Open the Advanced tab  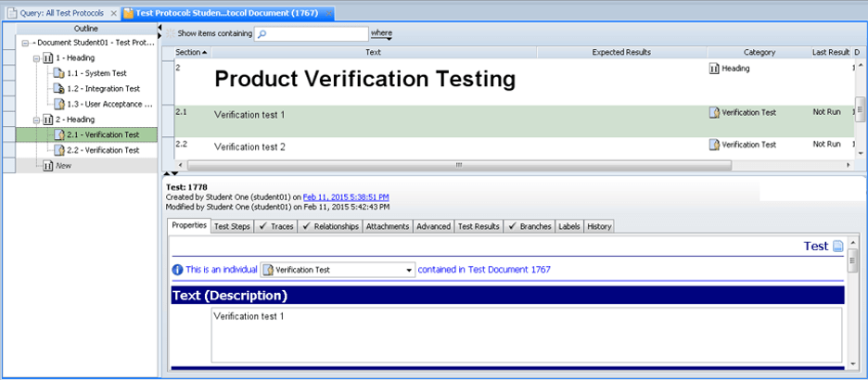pos(433,226)
